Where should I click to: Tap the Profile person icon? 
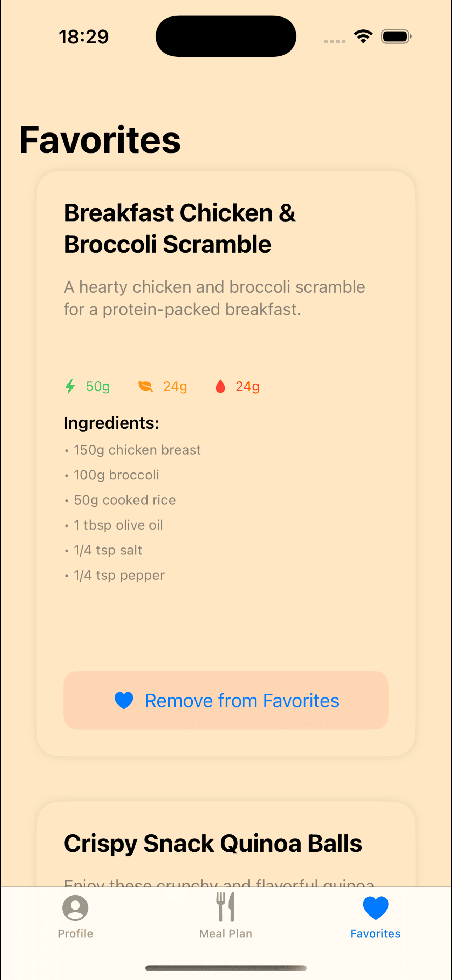[75, 908]
